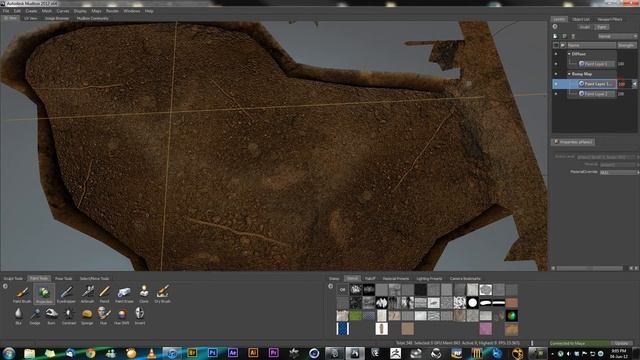Toggle visibility of selected Bump Map Paint Layer 1
This screenshot has height=360, width=640.
tap(556, 84)
